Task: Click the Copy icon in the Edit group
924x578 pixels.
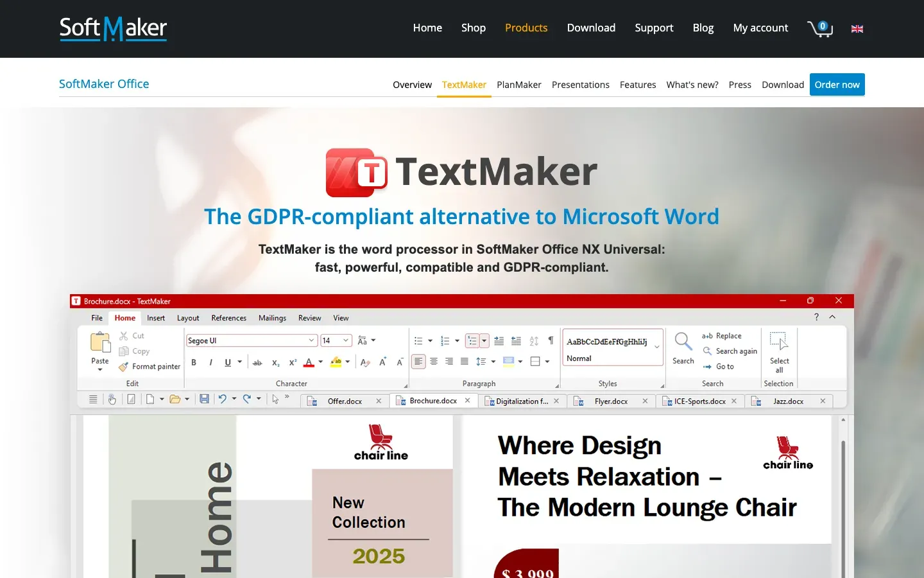Action: 124,351
